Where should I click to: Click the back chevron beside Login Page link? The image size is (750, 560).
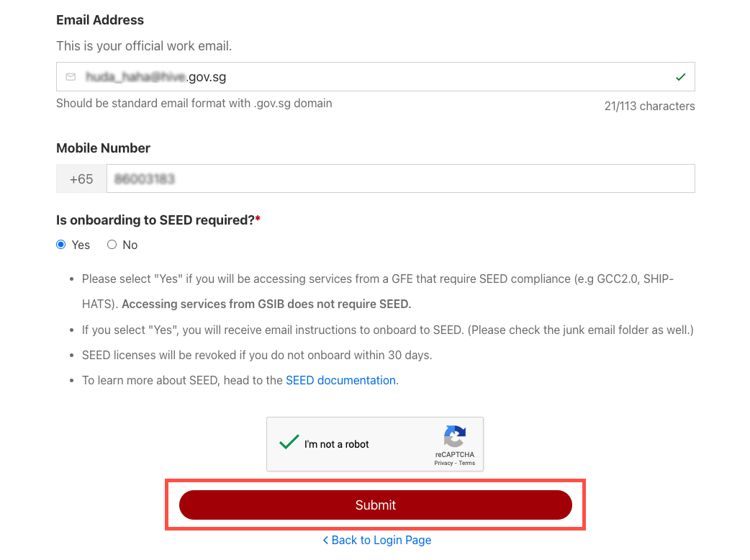point(326,541)
